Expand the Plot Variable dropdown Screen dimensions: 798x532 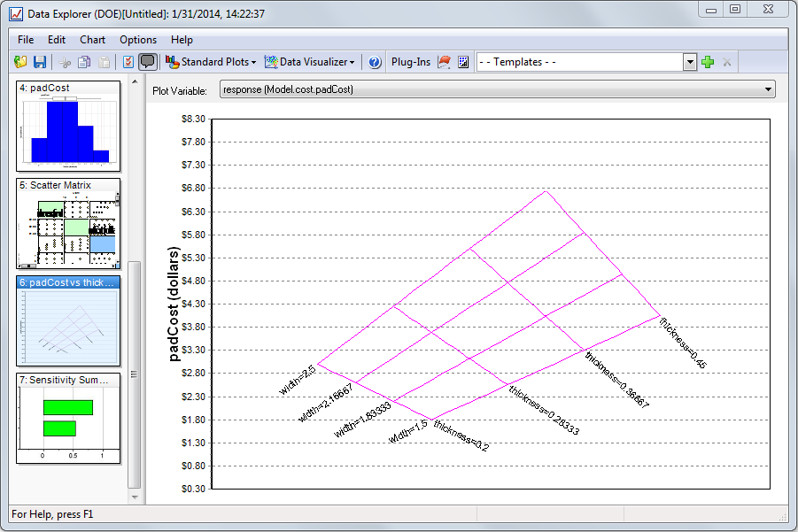(x=768, y=89)
